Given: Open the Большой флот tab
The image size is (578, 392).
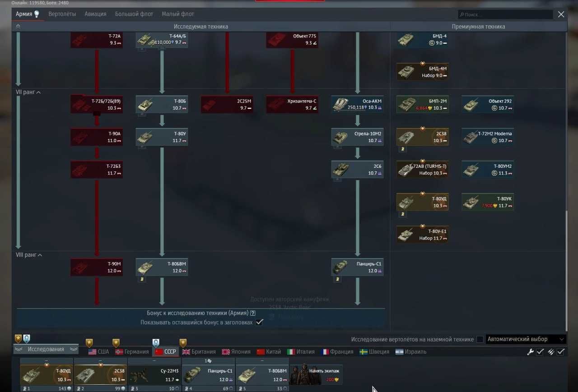Looking at the screenshot, I should tap(134, 14).
